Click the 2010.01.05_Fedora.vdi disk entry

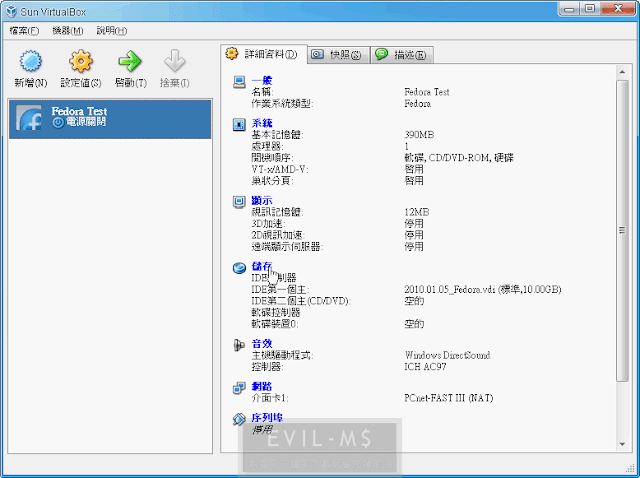482,289
